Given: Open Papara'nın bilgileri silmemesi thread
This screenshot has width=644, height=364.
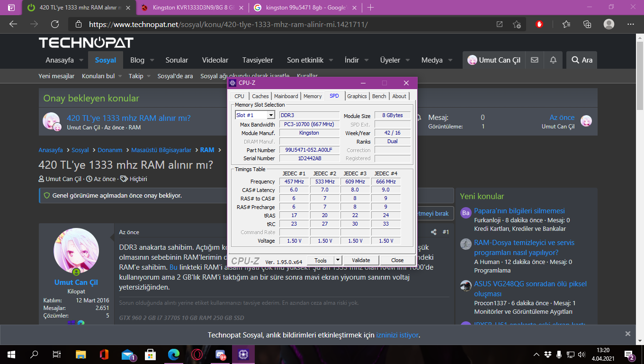Looking at the screenshot, I should tap(519, 211).
